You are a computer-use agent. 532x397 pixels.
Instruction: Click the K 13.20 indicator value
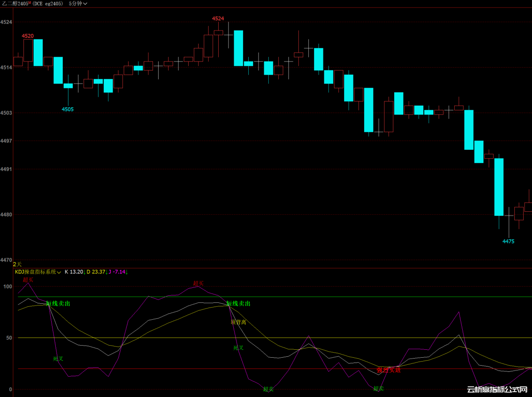(74, 272)
